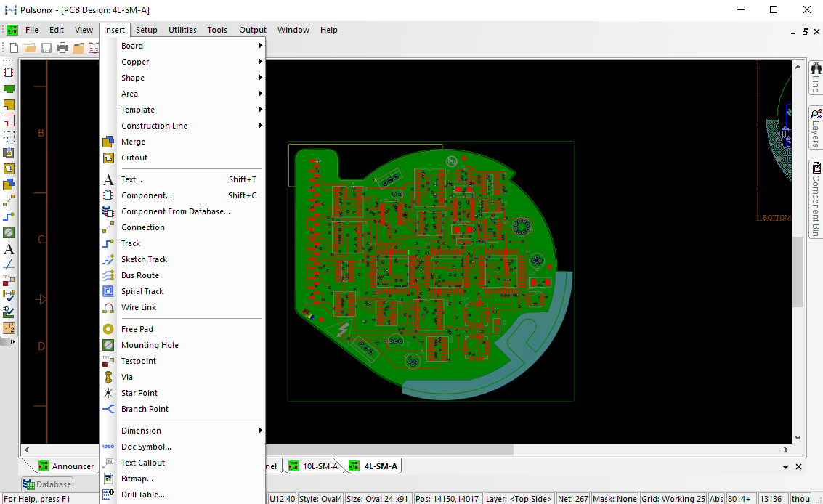
Task: Select the Insert Component tool in left toolbar
Action: click(x=9, y=73)
